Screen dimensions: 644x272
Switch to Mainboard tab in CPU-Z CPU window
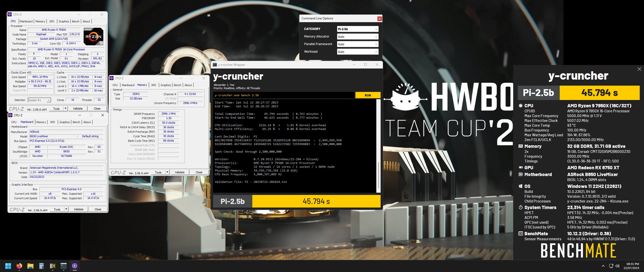26,21
